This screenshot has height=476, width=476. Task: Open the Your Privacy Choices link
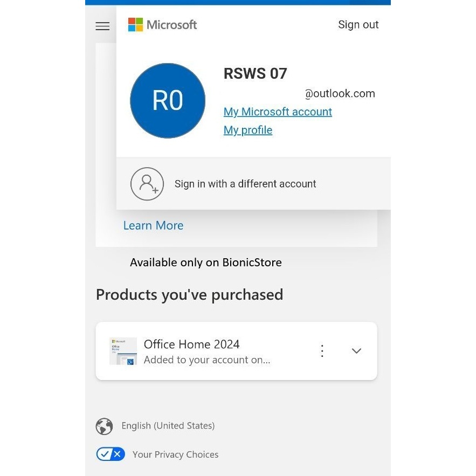(175, 454)
